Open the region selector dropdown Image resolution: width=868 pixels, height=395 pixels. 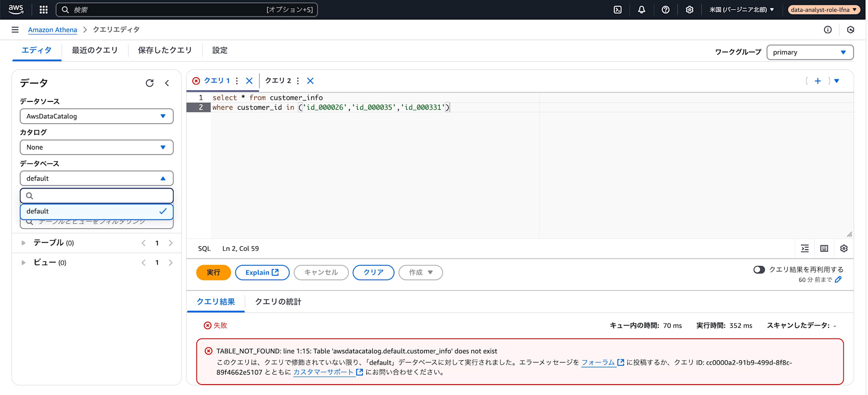click(x=742, y=10)
